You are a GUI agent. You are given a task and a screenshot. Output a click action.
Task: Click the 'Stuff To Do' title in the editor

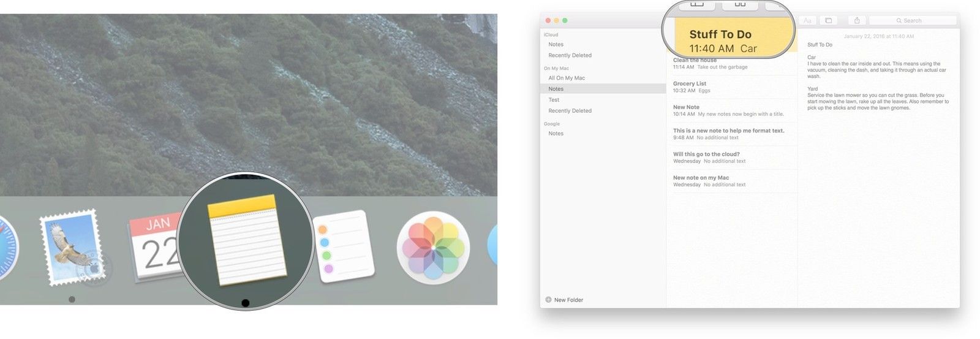820,45
